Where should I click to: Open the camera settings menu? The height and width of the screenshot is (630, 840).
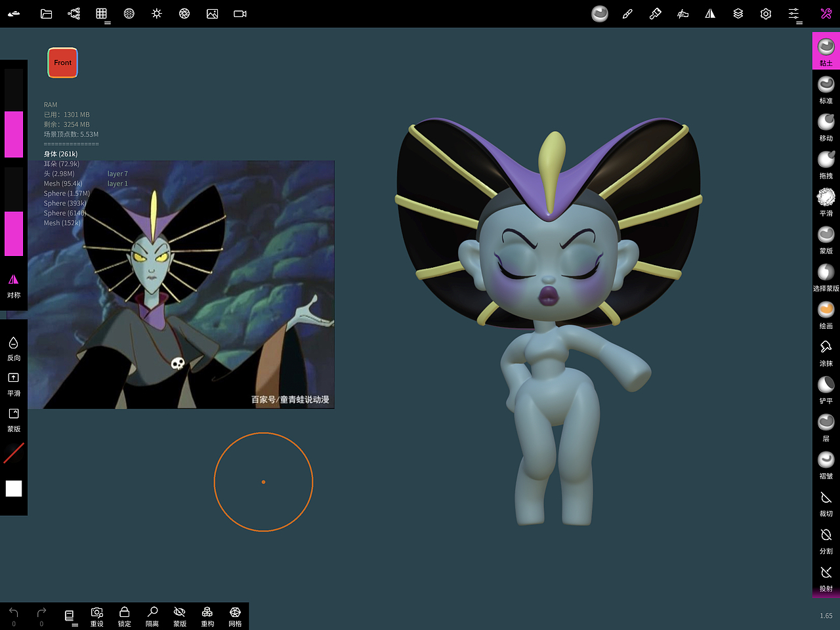tap(240, 14)
